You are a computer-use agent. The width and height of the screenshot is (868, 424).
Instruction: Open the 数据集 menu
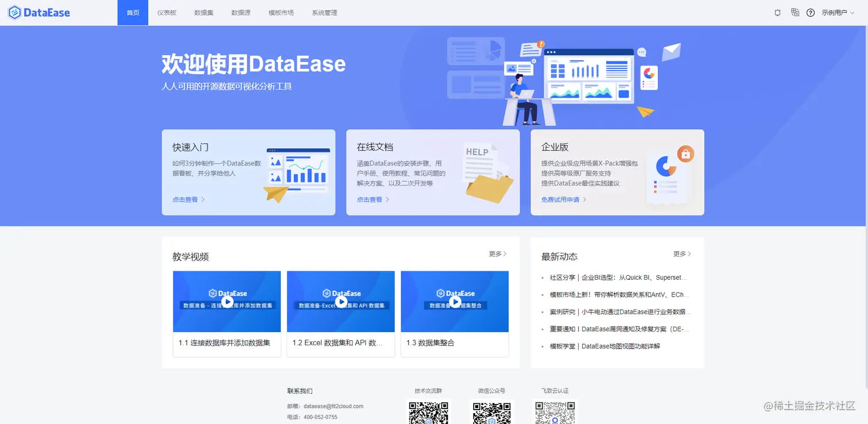(x=204, y=13)
